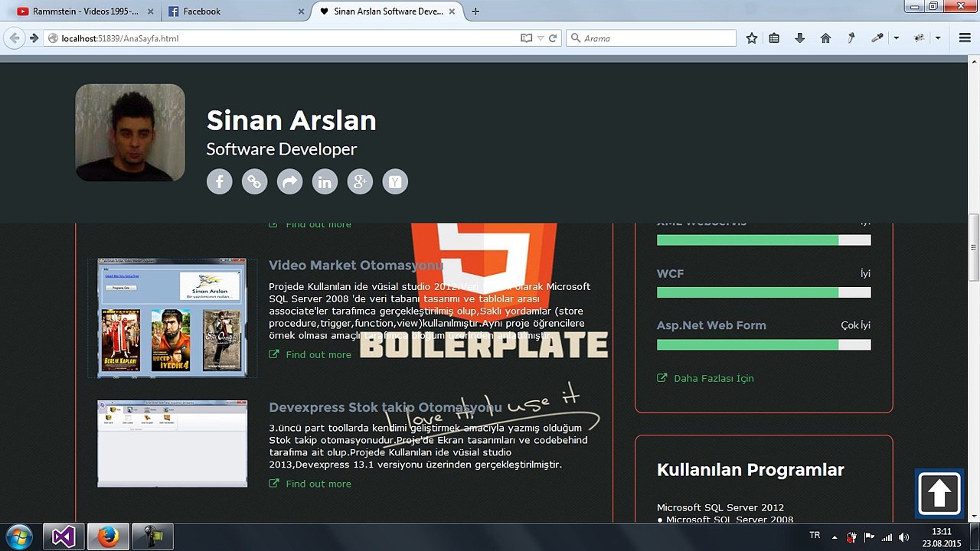980x551 pixels.
Task: Show bookmarks list in Firefox toolbar
Action: (774, 38)
